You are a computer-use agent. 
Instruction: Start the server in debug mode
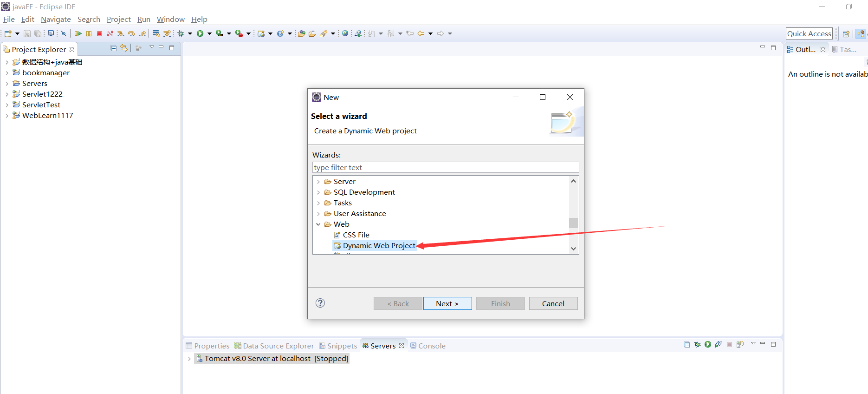(x=697, y=344)
